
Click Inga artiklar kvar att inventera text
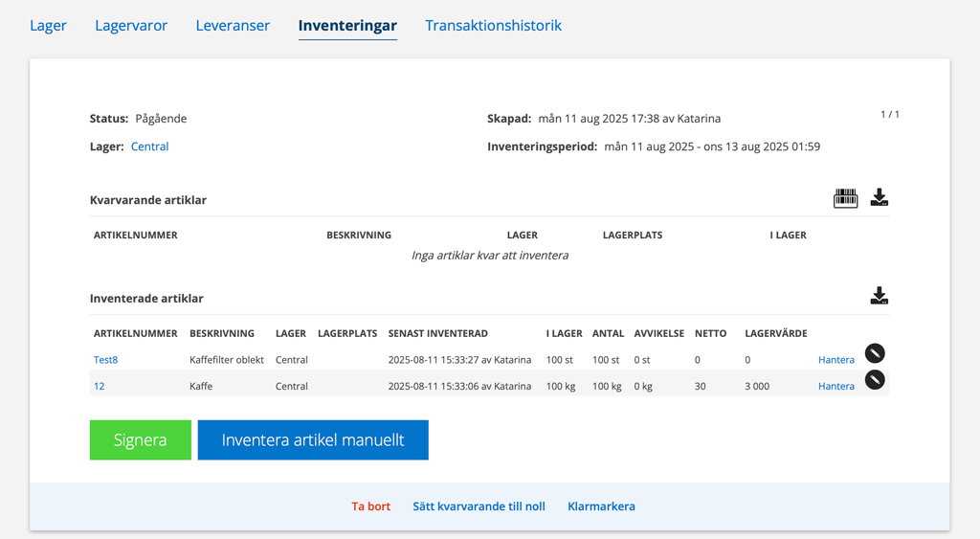[490, 255]
